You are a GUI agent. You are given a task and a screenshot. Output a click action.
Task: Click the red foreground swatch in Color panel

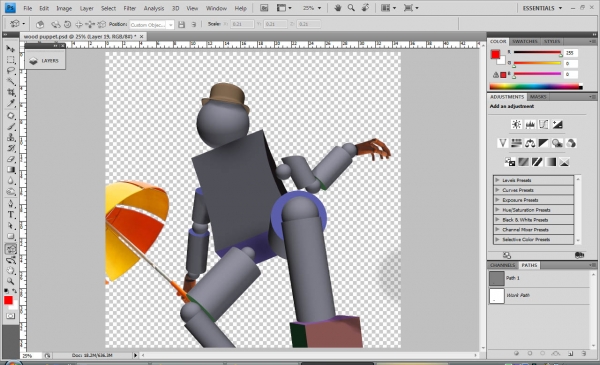(496, 54)
